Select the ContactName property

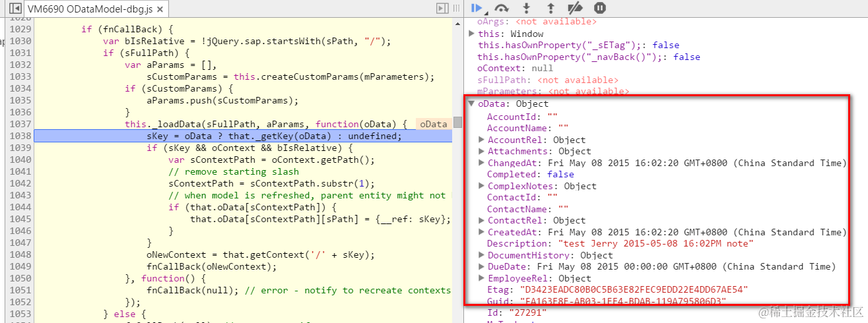pyautogui.click(x=527, y=209)
